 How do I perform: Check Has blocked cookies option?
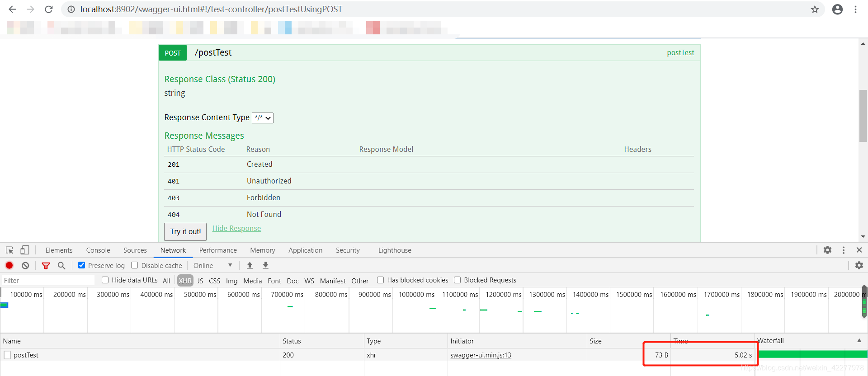(x=380, y=280)
